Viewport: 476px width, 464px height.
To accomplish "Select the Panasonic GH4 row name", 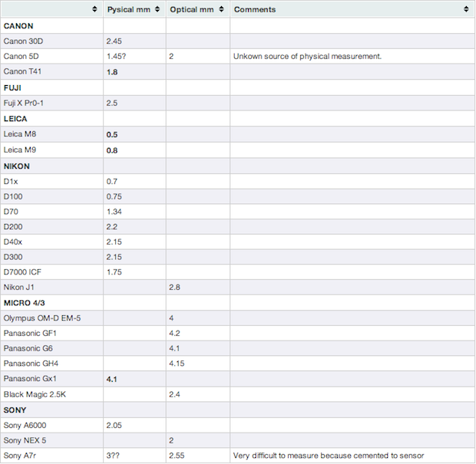I will 31,364.
